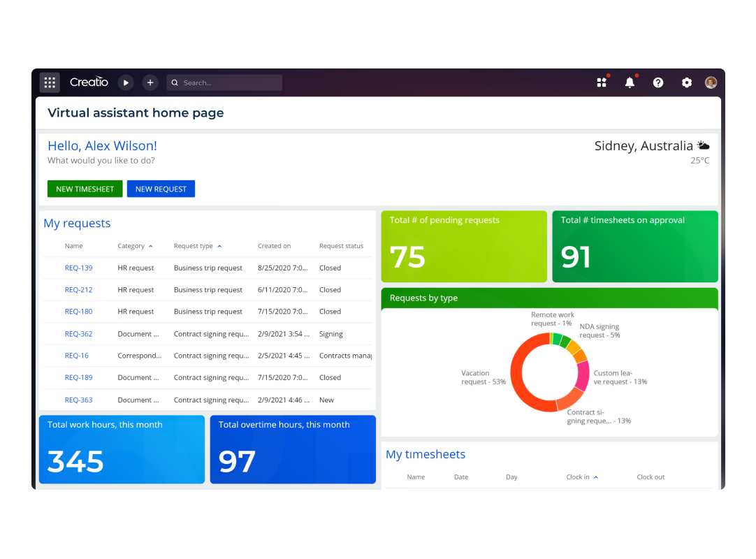This screenshot has height=559, width=756.
Task: Open the Total pending requests tile
Action: point(464,247)
